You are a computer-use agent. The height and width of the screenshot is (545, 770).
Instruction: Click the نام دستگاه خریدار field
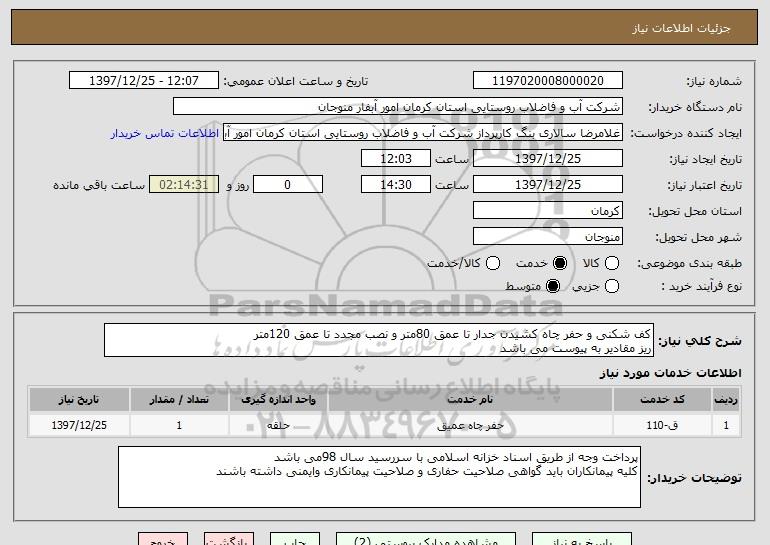[398, 107]
